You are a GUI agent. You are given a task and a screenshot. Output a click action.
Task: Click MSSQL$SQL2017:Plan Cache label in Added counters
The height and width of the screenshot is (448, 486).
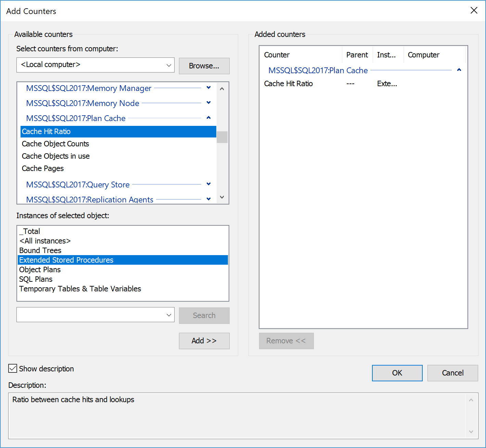tap(318, 70)
